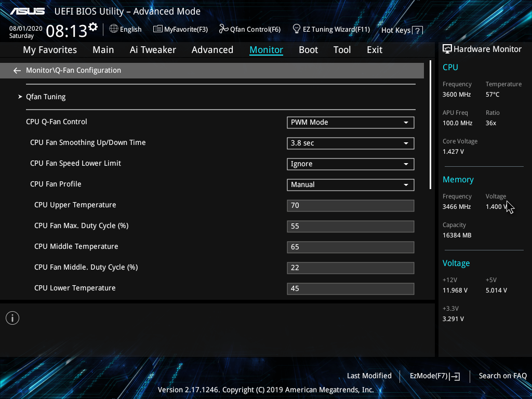This screenshot has width=532, height=399.
Task: Click the globe language icon
Action: [114, 29]
